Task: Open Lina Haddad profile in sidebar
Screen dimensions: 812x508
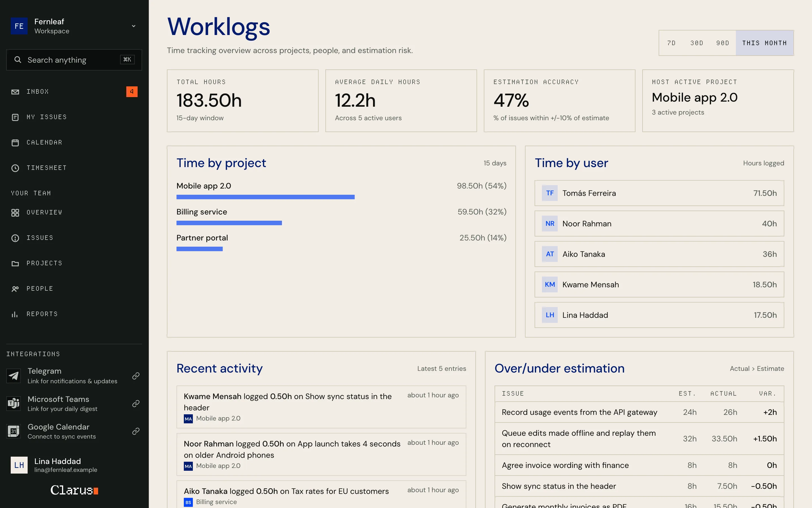Action: (74, 465)
